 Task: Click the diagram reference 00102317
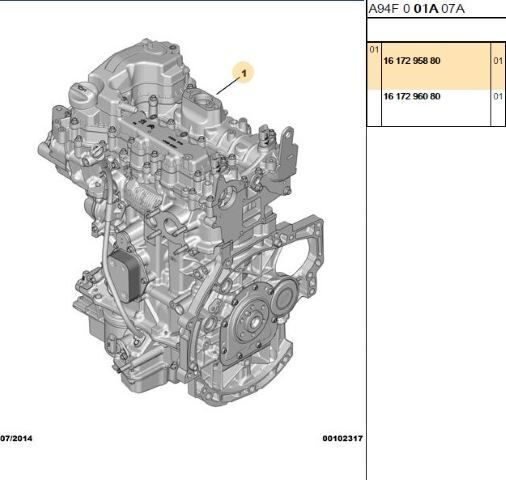pos(342,438)
